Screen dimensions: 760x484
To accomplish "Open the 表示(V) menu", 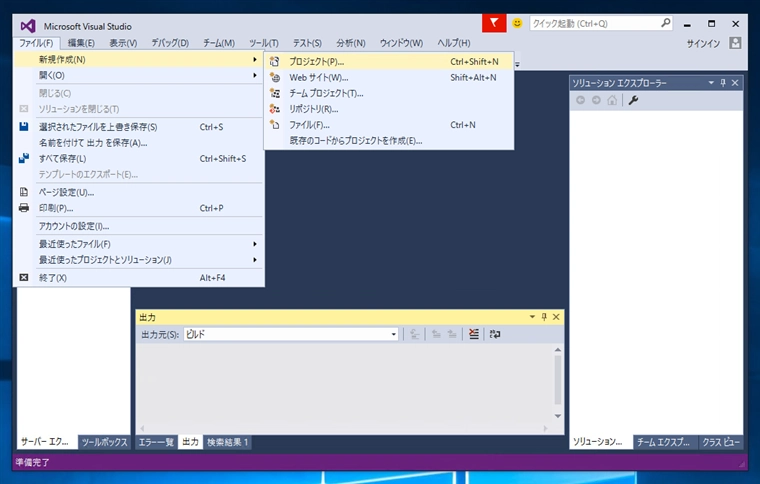I will click(x=123, y=43).
